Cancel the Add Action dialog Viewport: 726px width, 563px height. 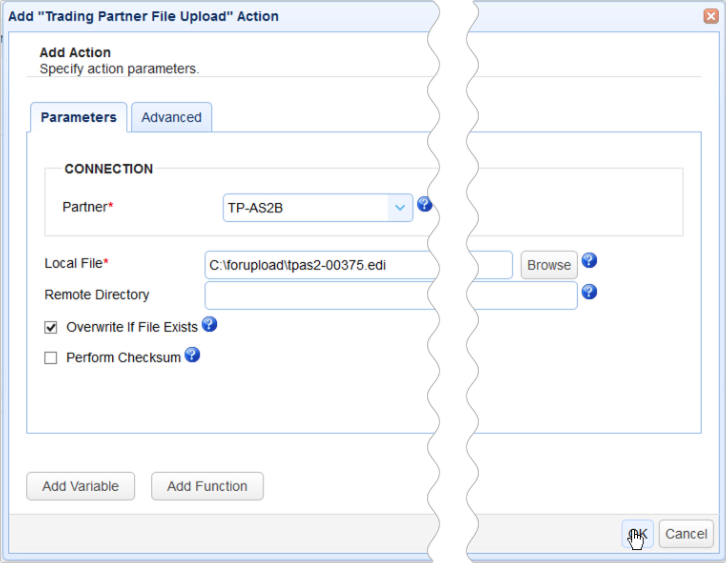(686, 534)
